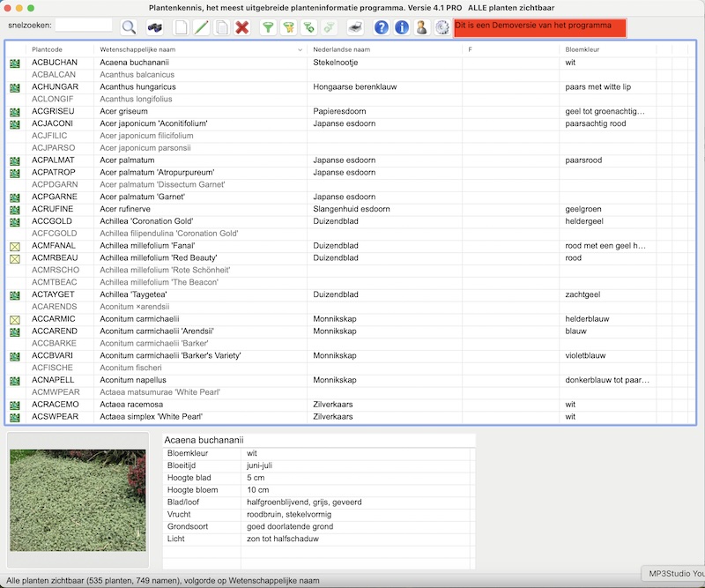Open the binoculars find tool

[x=155, y=27]
